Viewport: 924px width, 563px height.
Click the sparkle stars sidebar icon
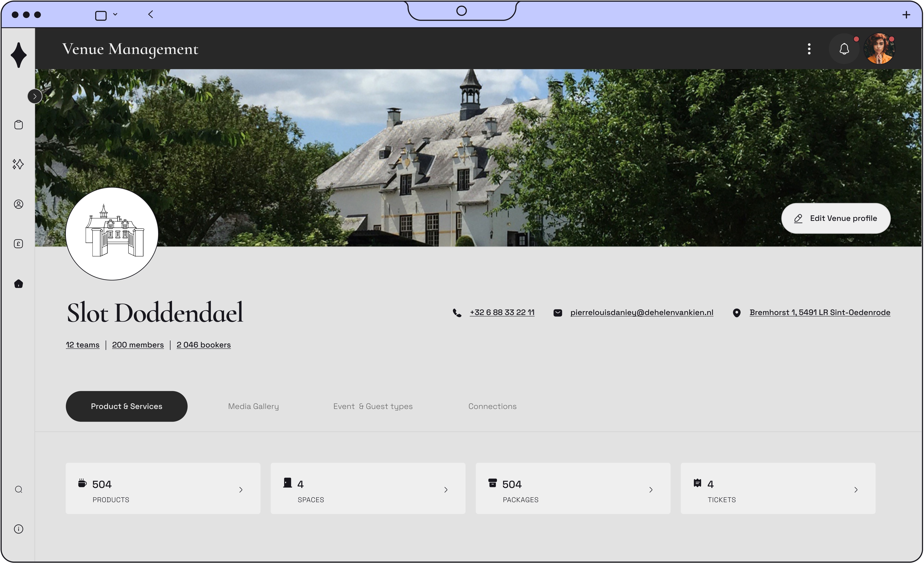pyautogui.click(x=18, y=164)
